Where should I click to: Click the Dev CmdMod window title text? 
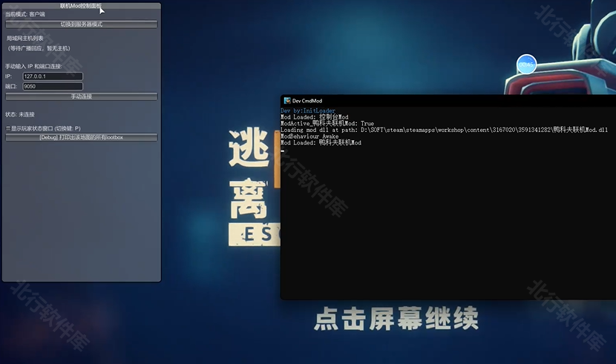click(307, 101)
